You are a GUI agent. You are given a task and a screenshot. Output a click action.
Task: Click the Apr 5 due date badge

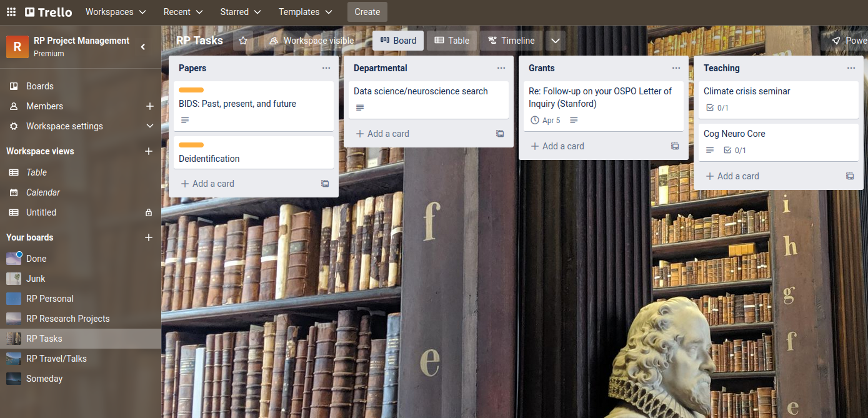pyautogui.click(x=546, y=120)
